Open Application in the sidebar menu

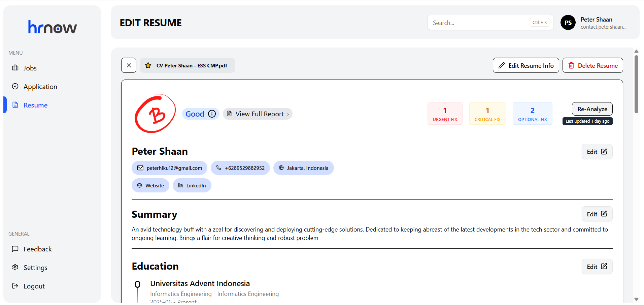40,87
